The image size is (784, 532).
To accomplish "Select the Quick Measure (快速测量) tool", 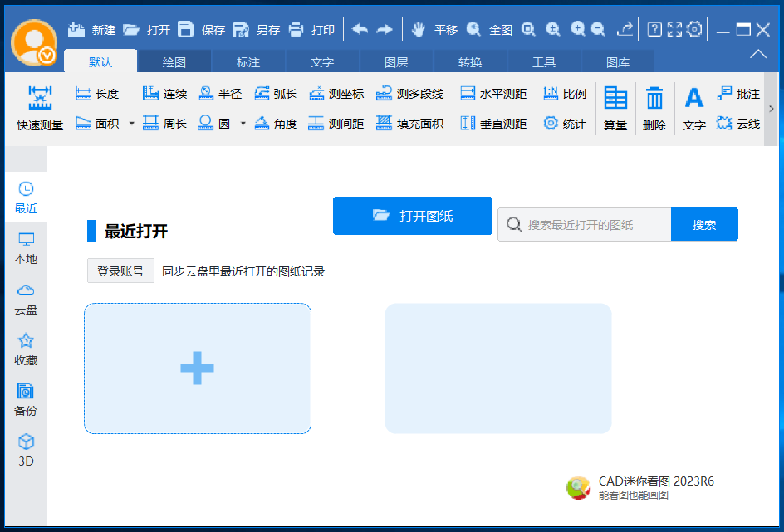I will point(40,108).
